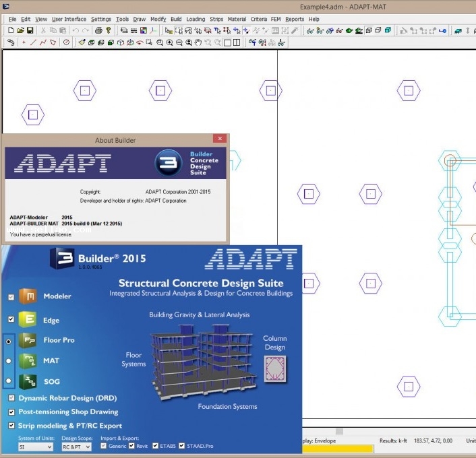Click the horizontal scrollbar thumb at bottom

(339, 431)
